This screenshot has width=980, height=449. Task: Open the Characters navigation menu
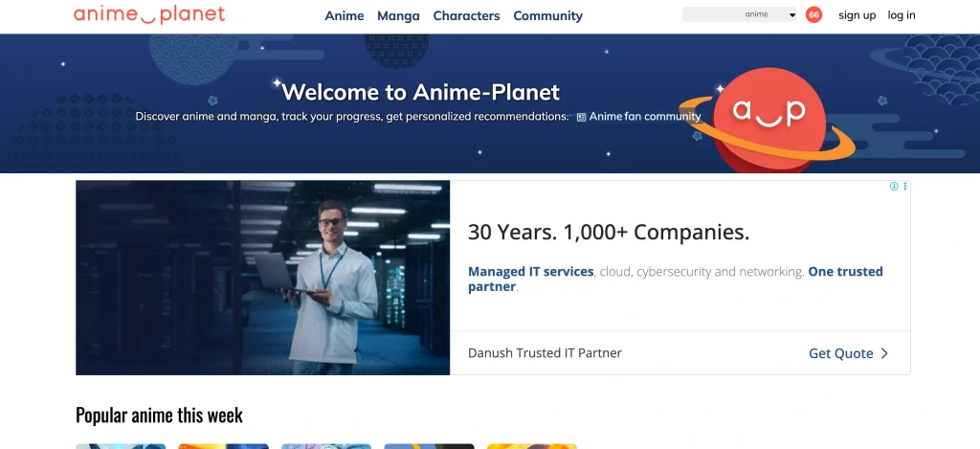pyautogui.click(x=466, y=16)
